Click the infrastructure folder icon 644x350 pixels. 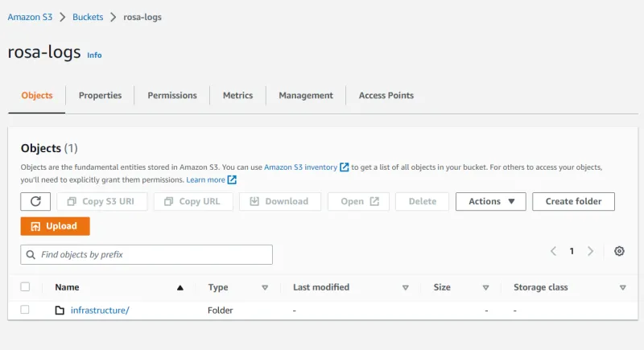pyautogui.click(x=60, y=311)
